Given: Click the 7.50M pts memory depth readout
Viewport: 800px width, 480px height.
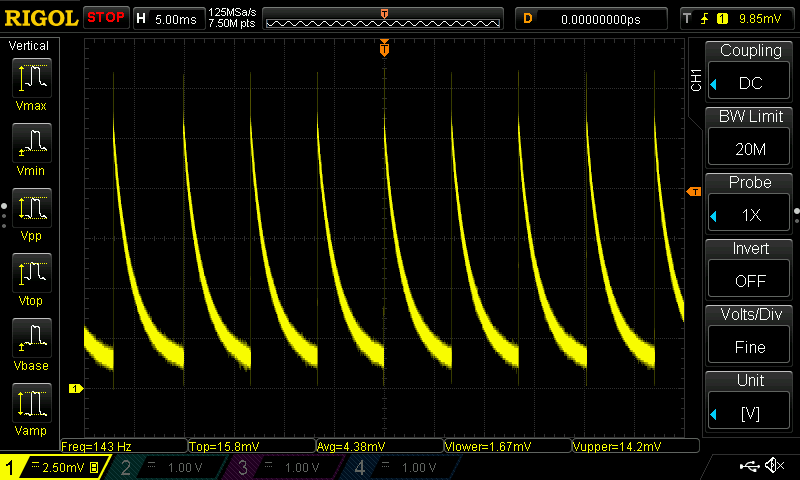Looking at the screenshot, I should coord(232,23).
